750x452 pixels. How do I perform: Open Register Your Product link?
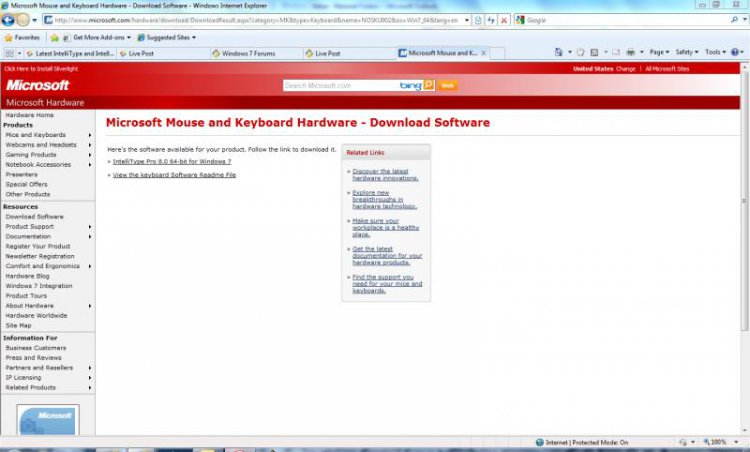tap(38, 246)
